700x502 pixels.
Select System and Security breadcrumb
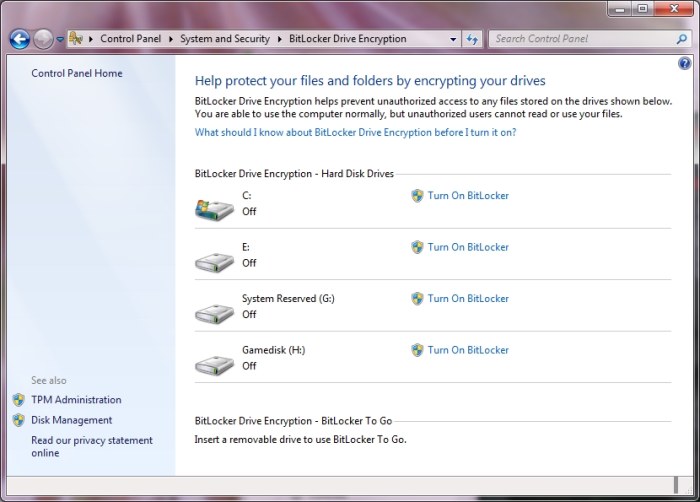pos(225,39)
